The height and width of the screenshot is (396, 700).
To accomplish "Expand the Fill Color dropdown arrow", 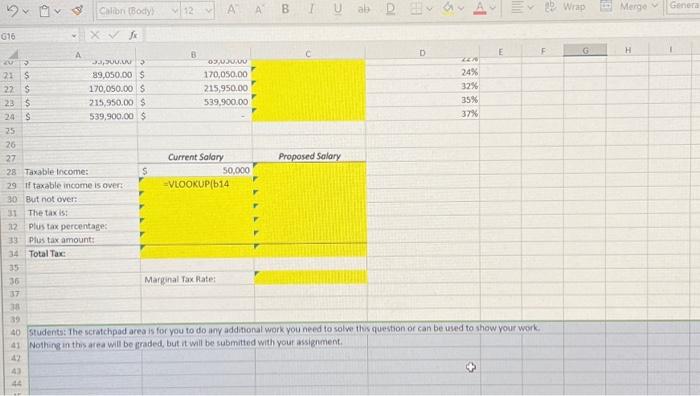I will (461, 8).
